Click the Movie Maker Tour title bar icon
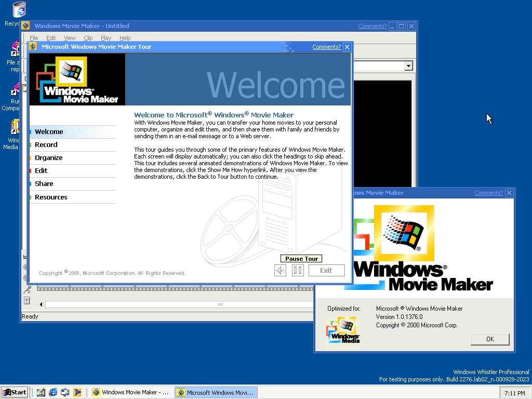Viewport: 532px width, 399px height. coord(33,47)
